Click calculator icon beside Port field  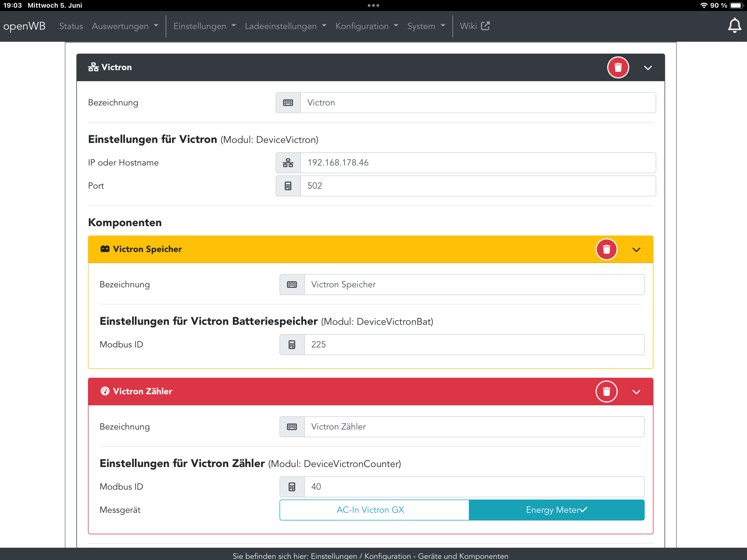288,186
